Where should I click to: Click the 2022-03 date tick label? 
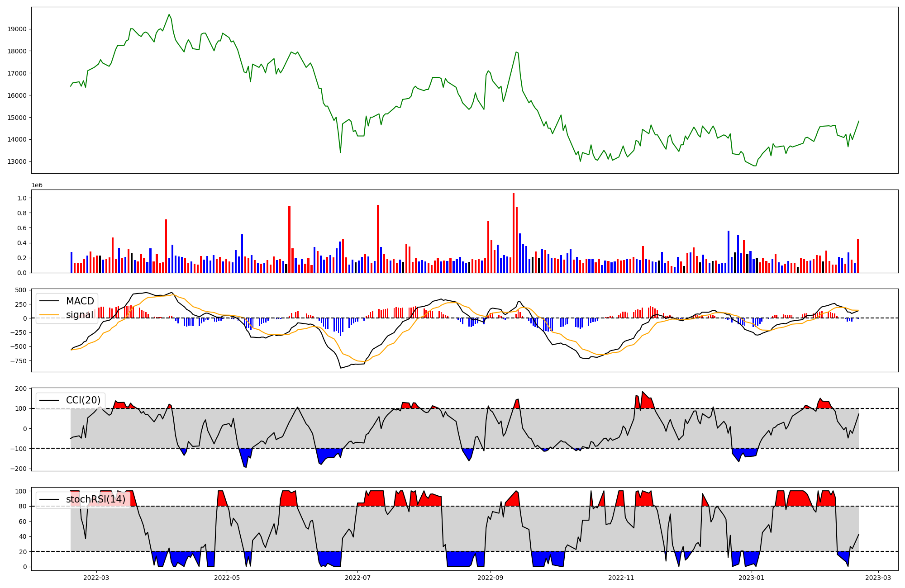pyautogui.click(x=96, y=578)
